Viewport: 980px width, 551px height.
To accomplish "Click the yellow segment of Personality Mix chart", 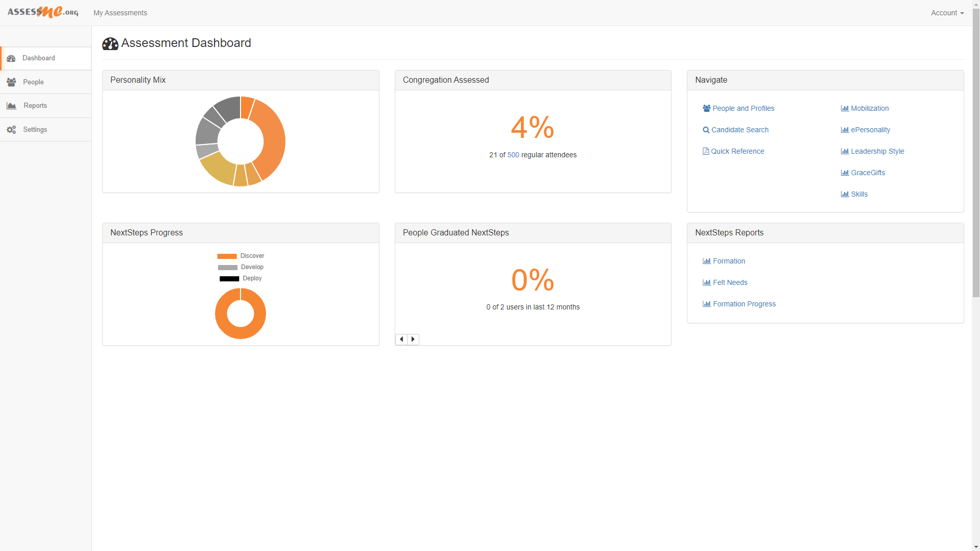I will click(x=220, y=169).
